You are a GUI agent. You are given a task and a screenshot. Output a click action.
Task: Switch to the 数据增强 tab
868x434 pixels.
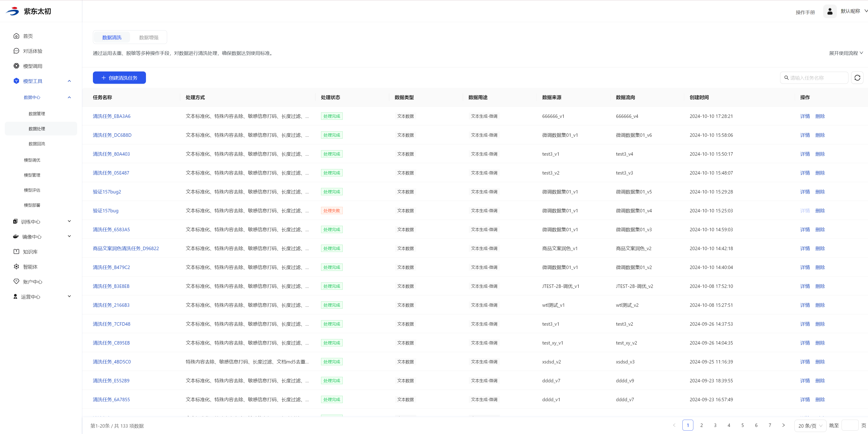149,37
